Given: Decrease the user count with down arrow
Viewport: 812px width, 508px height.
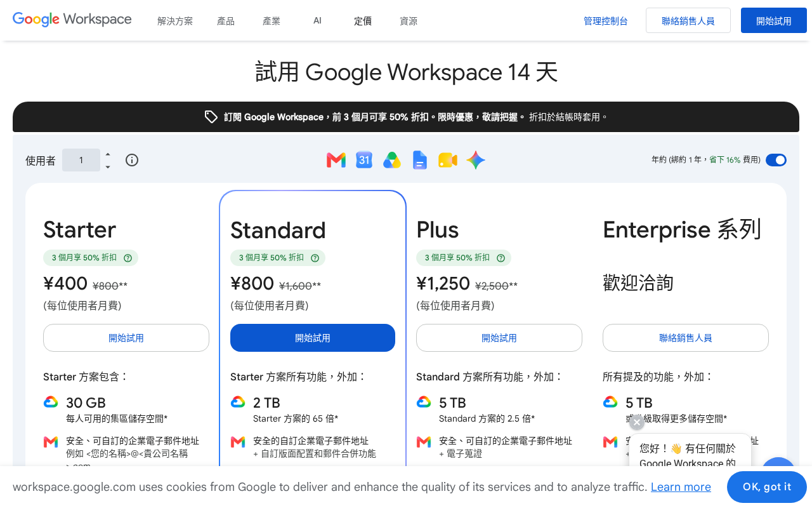Looking at the screenshot, I should pos(108,167).
